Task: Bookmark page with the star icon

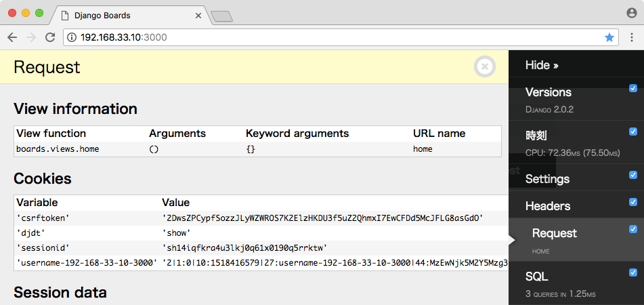Action: click(609, 37)
